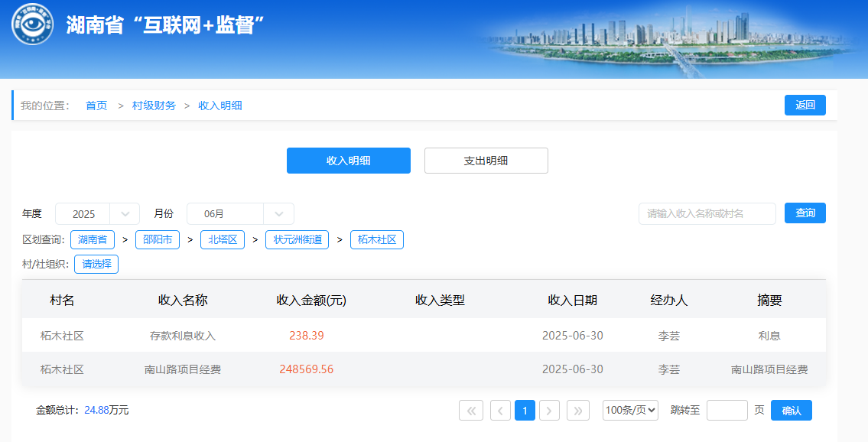The width and height of the screenshot is (868, 442).
Task: Go to last page double-arrow
Action: [578, 411]
